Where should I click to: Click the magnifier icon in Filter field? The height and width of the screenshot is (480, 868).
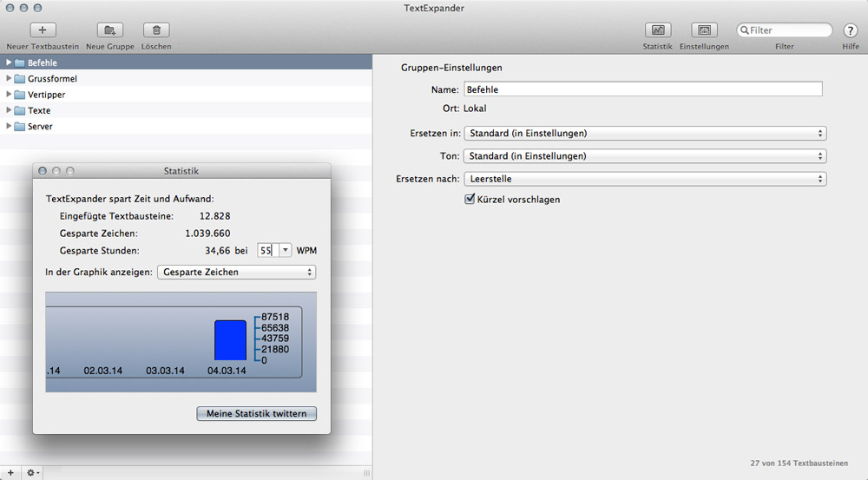[745, 30]
